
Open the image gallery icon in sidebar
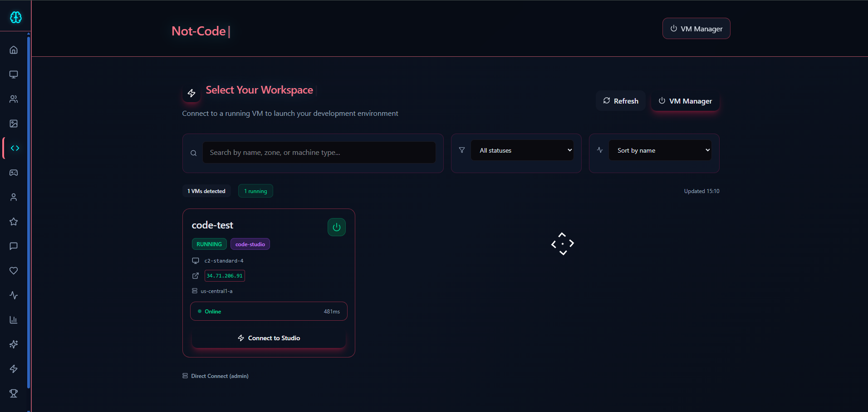click(14, 124)
